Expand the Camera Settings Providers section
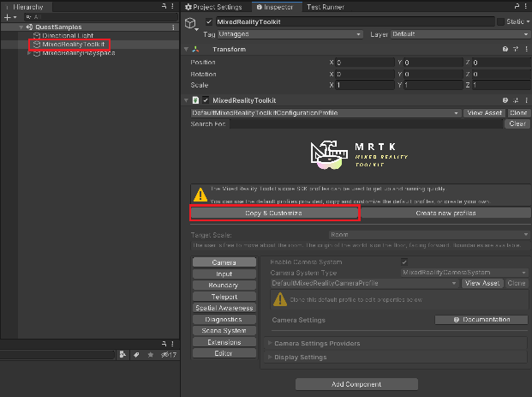 [317, 344]
